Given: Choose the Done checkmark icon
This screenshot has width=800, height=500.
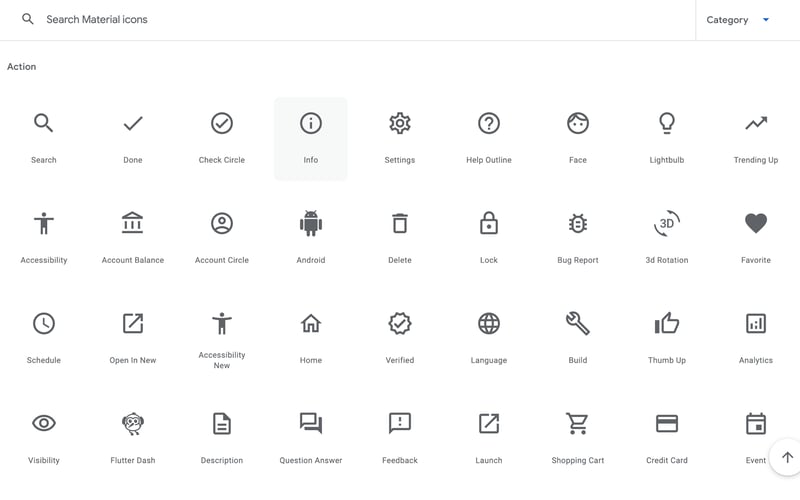Looking at the screenshot, I should pyautogui.click(x=133, y=123).
